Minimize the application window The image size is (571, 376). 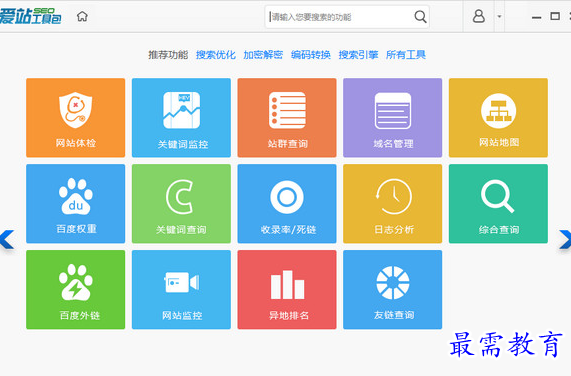tap(536, 17)
